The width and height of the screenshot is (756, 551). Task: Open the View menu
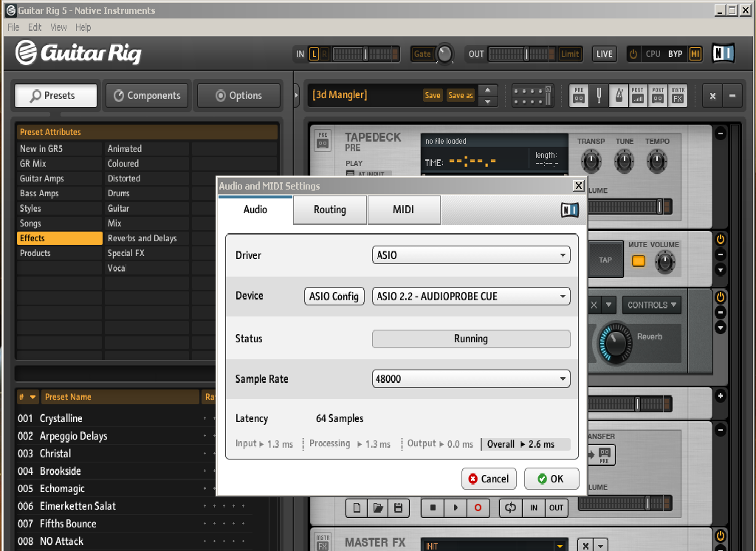58,27
